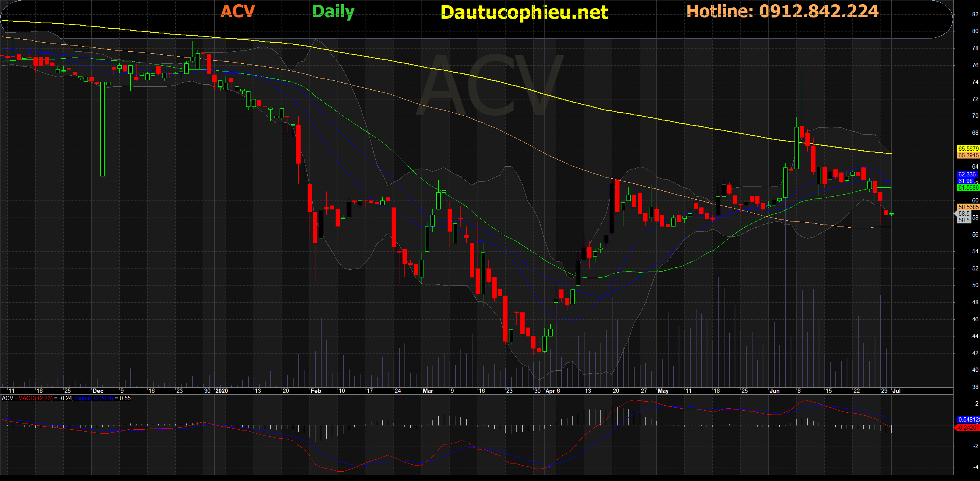Click the large ACV watermark in chart
The height and width of the screenshot is (481, 980).
point(490,85)
